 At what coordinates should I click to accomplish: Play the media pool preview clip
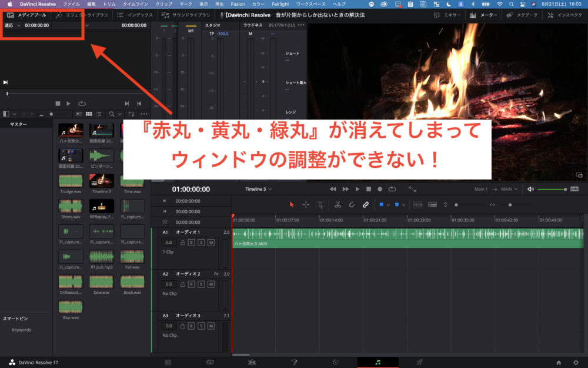coord(68,103)
